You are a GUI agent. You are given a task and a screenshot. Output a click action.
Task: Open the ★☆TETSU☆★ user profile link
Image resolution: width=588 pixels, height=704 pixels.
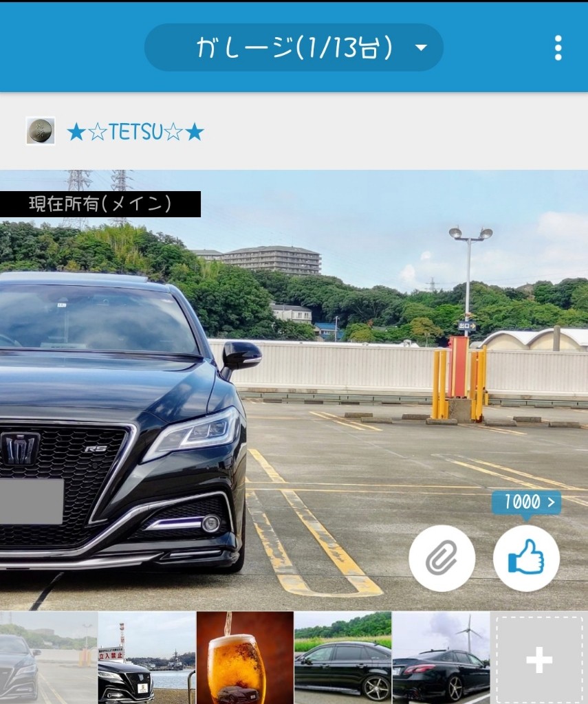(x=135, y=132)
